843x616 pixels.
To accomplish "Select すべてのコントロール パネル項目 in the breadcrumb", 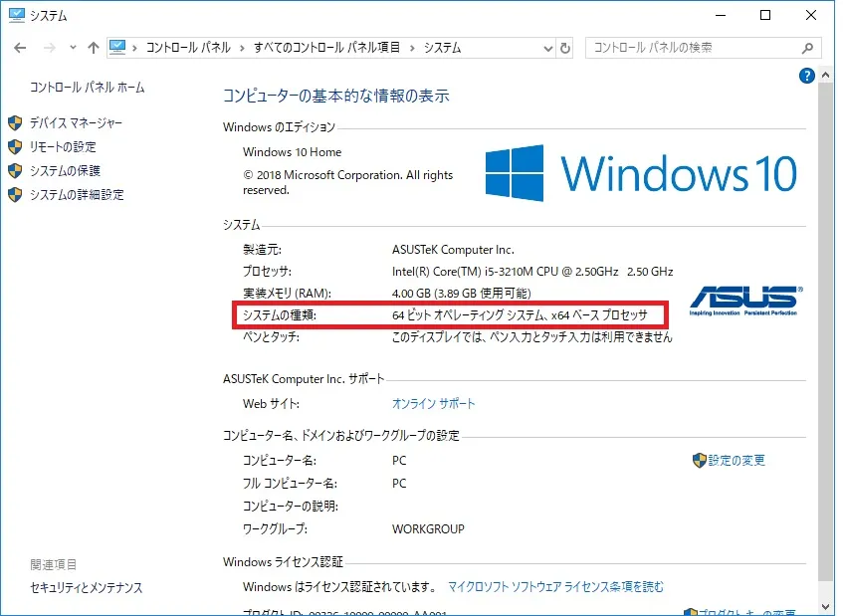I will [326, 48].
